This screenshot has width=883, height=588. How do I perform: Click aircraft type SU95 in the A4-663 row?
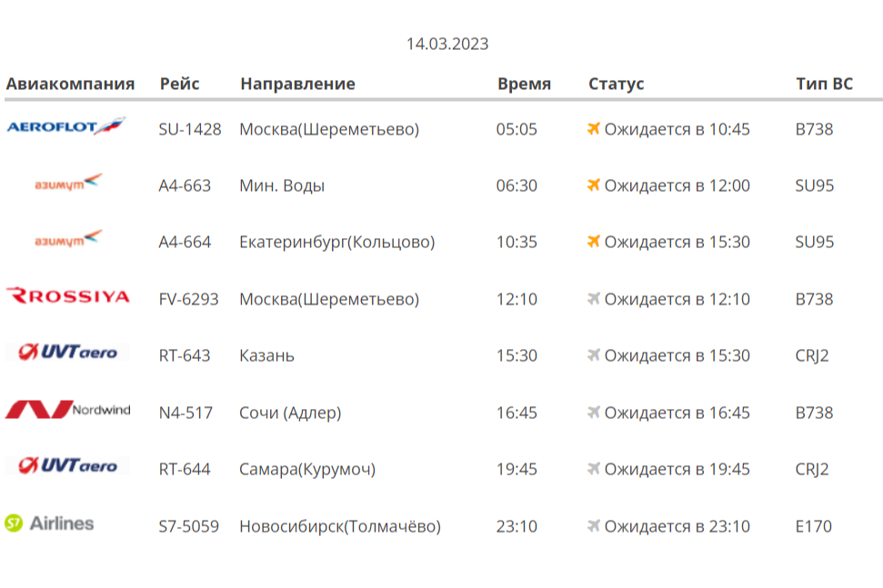815,185
